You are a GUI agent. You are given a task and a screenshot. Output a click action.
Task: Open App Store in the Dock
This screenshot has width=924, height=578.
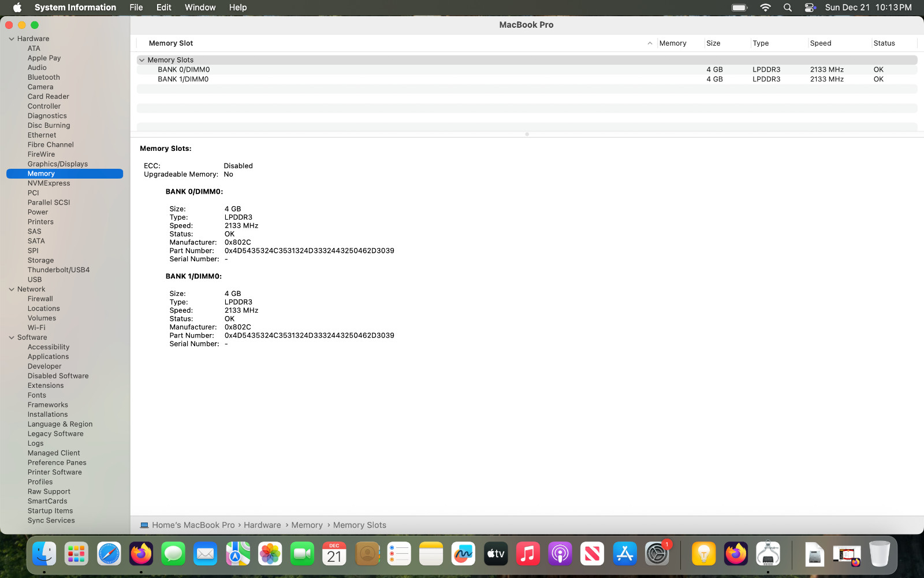click(624, 554)
